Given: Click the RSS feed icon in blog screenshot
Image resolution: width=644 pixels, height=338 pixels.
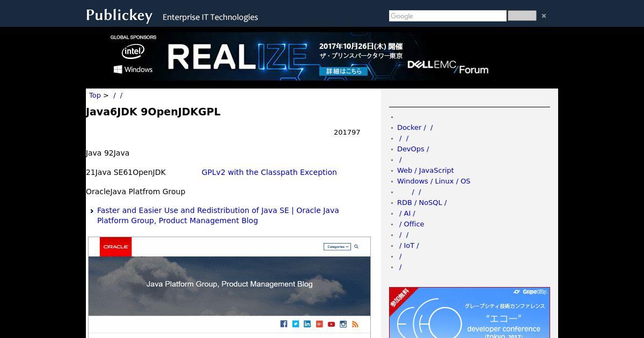Looking at the screenshot, I should tap(355, 324).
